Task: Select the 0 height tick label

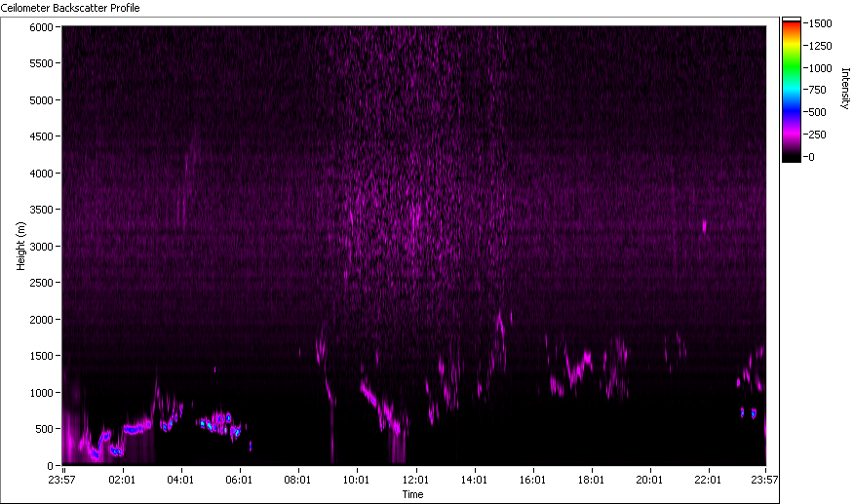Action: 50,465
